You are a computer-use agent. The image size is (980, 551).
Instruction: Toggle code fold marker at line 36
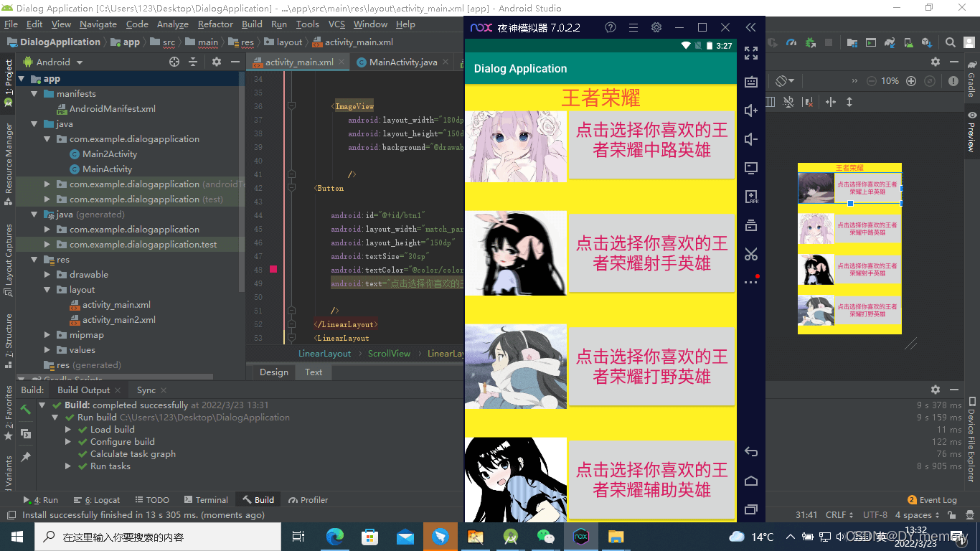pos(292,106)
